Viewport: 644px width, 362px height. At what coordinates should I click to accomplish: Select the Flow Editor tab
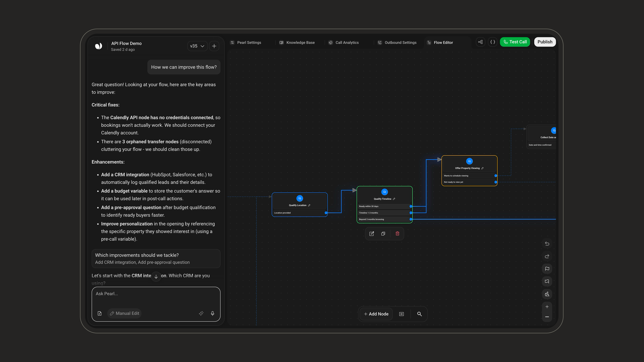(440, 42)
